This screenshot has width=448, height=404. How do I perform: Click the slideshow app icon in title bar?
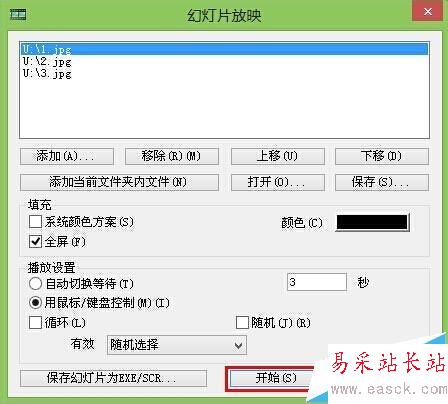[x=18, y=15]
